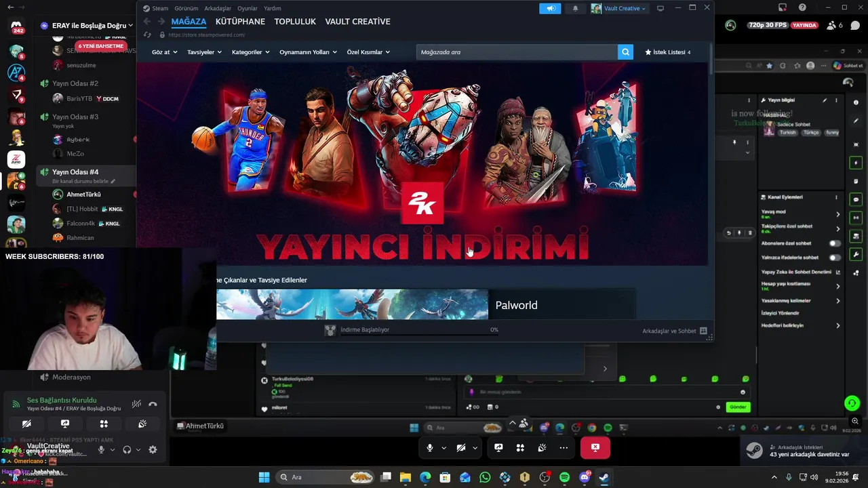Disconnect from Discord voice channel

pyautogui.click(x=153, y=404)
